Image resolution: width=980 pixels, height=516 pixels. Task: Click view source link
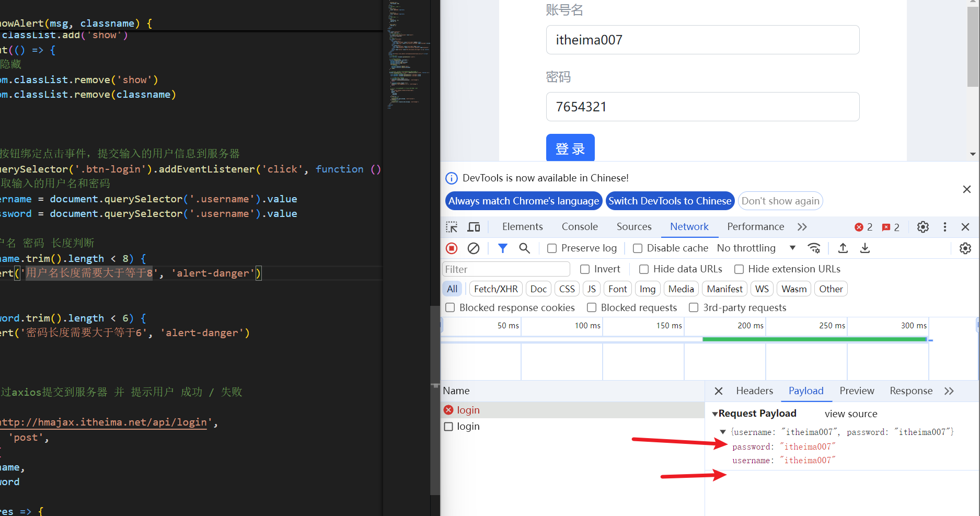tap(851, 414)
